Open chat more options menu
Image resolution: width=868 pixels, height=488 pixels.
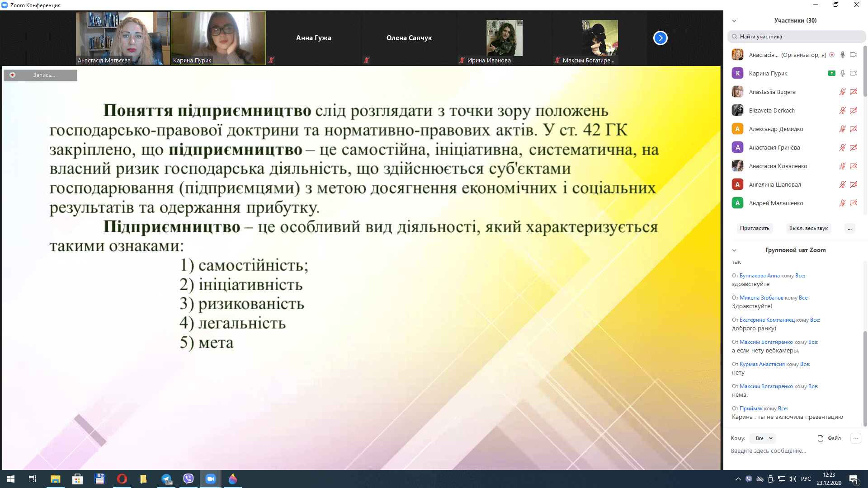[x=855, y=438]
